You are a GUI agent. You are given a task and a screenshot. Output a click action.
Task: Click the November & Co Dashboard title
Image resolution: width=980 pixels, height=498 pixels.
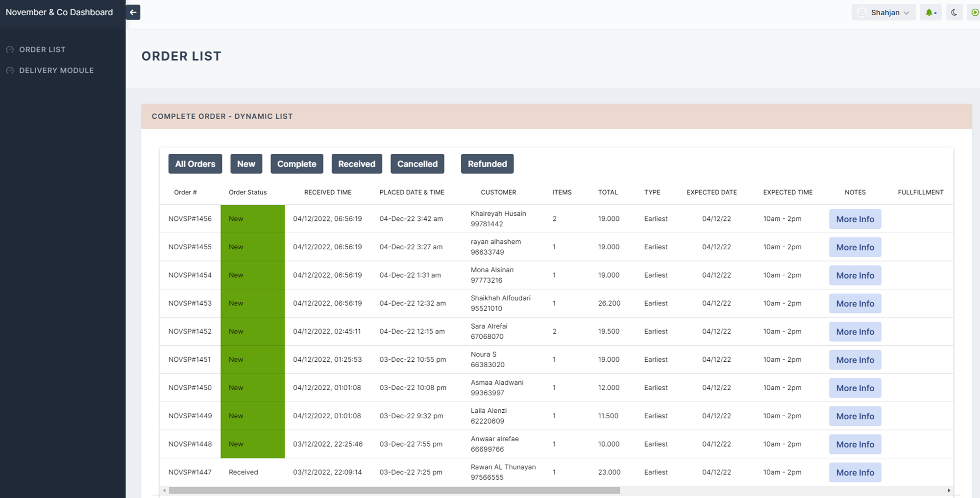click(x=59, y=12)
